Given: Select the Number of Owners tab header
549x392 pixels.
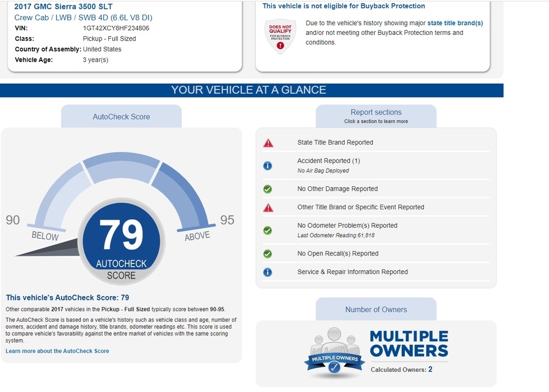Looking at the screenshot, I should pos(376,309).
